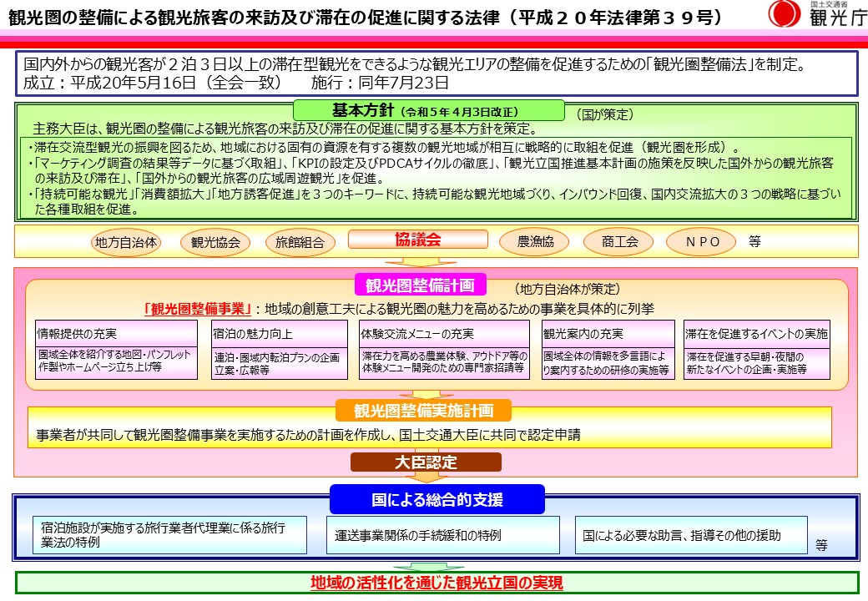Select the 観光協会 oval
The width and height of the screenshot is (868, 601).
tap(215, 243)
